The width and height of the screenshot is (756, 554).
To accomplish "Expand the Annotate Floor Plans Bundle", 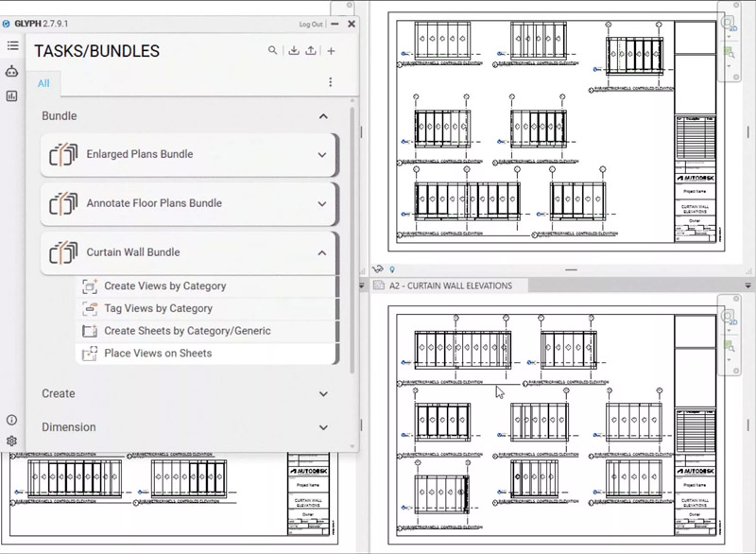I will pos(322,203).
